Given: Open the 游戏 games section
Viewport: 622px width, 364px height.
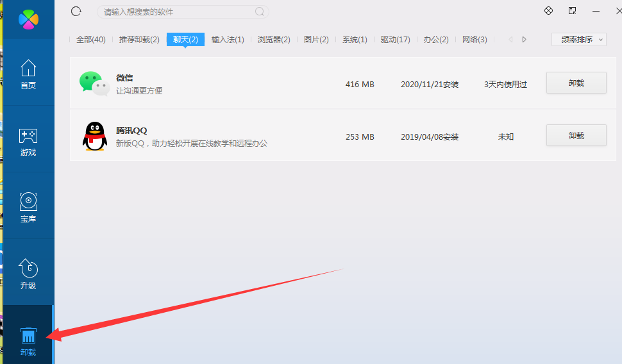Looking at the screenshot, I should [28, 142].
